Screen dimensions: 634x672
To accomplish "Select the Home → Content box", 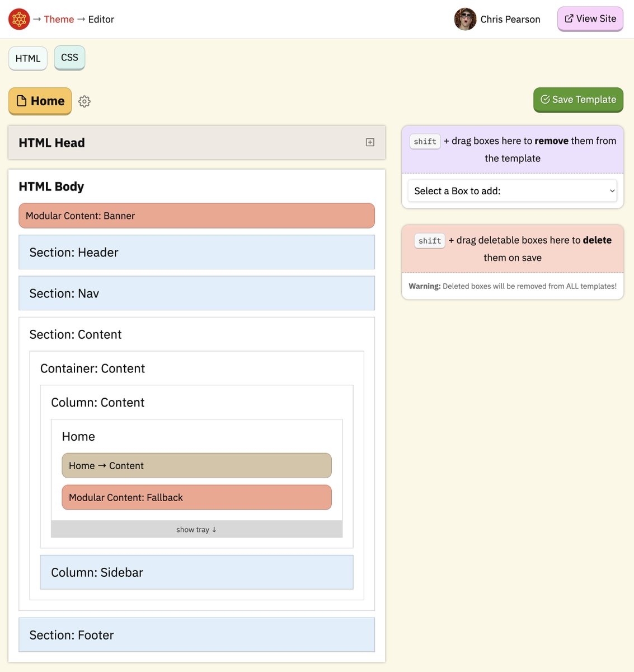I will (x=196, y=465).
